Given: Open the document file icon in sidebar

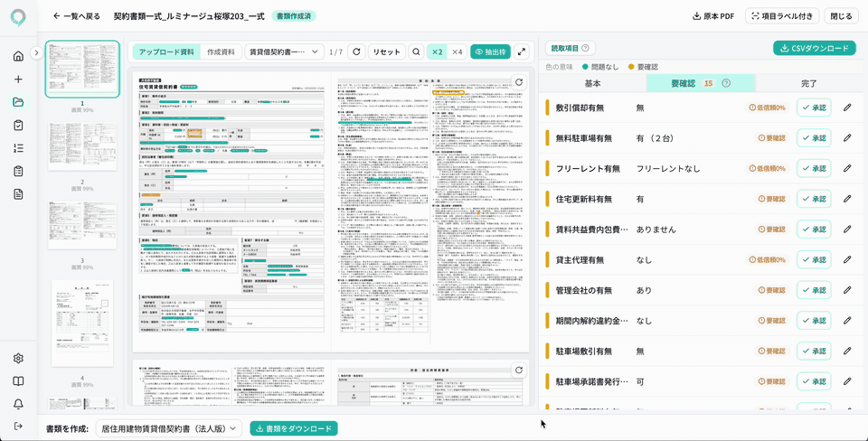Looking at the screenshot, I should point(18,193).
